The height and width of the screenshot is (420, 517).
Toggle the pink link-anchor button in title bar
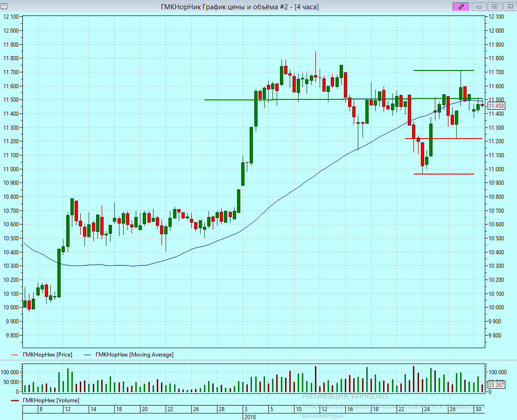click(461, 7)
